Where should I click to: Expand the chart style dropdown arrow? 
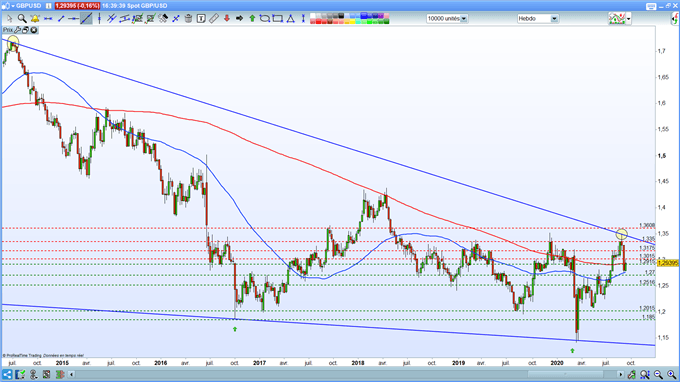click(629, 19)
